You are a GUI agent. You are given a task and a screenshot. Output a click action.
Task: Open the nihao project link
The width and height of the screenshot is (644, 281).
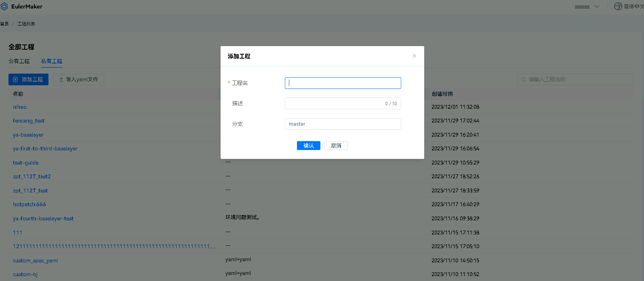[19, 107]
